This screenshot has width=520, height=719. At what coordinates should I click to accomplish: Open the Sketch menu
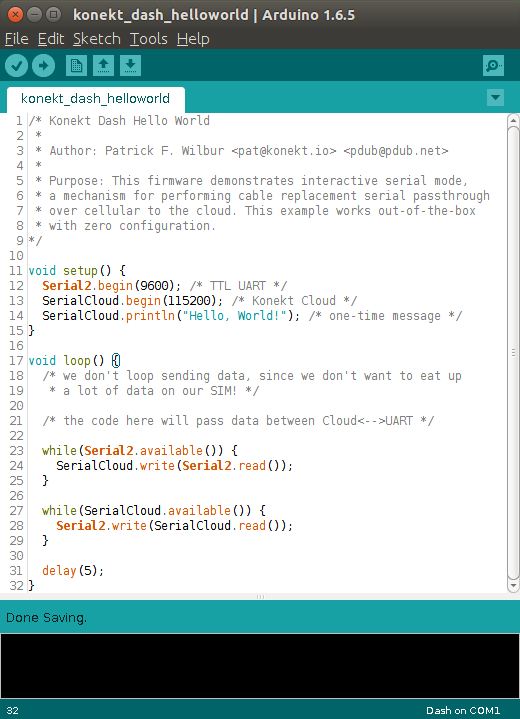[97, 39]
